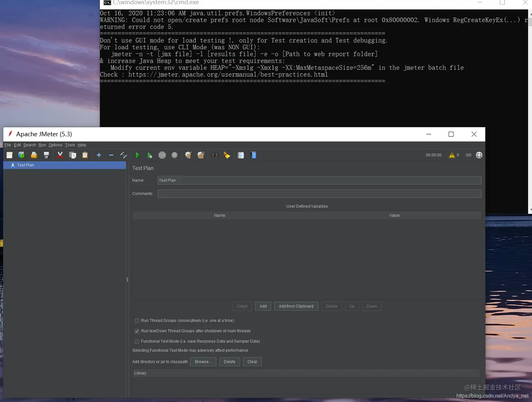Expand all with the plus icon
Viewport: 532px width, 402px height.
point(99,155)
